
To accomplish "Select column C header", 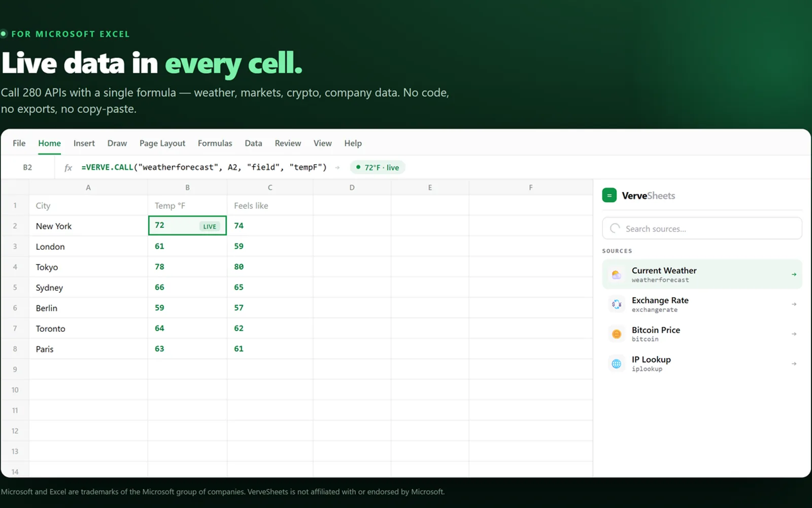I will click(270, 187).
